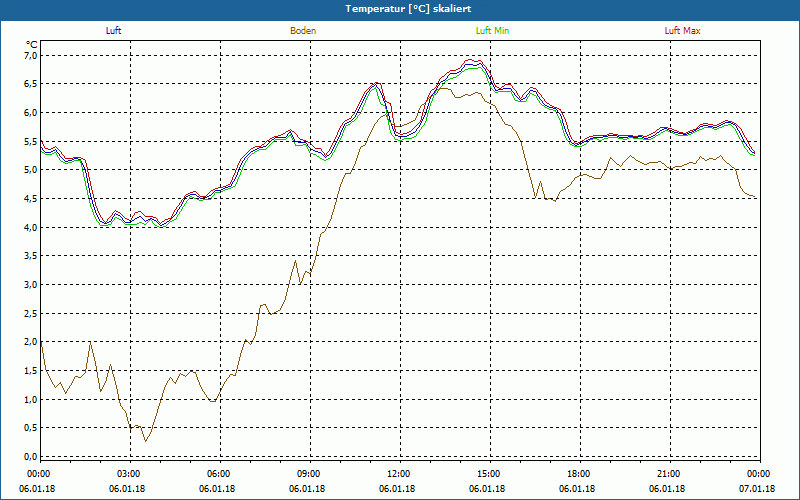800x500 pixels.
Task: Click the '7,0' y-axis value
Action: (x=31, y=55)
